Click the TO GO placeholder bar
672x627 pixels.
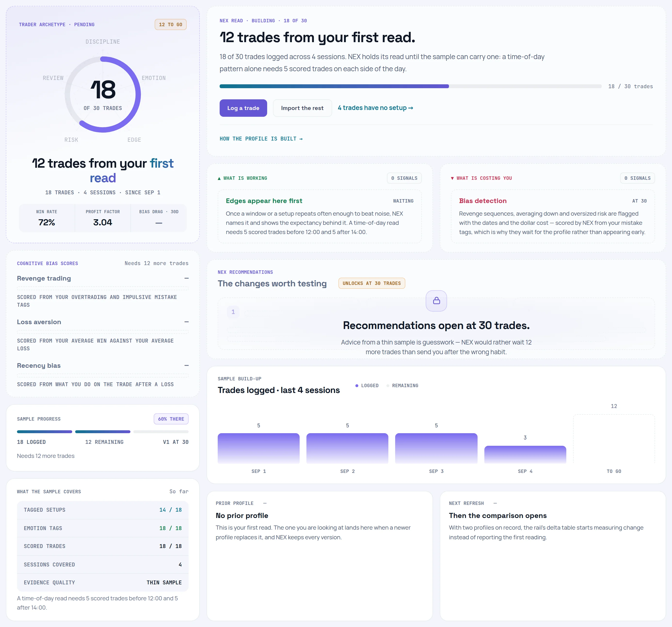click(x=614, y=439)
